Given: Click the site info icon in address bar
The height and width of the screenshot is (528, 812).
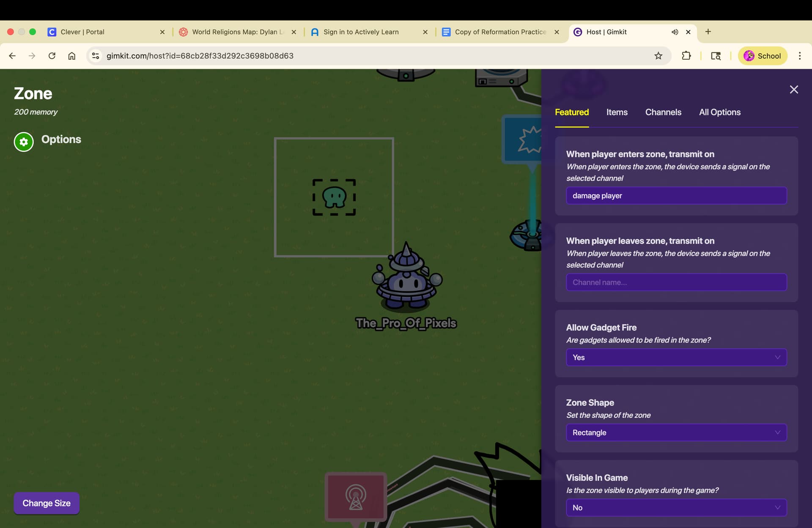Looking at the screenshot, I should (x=96, y=56).
